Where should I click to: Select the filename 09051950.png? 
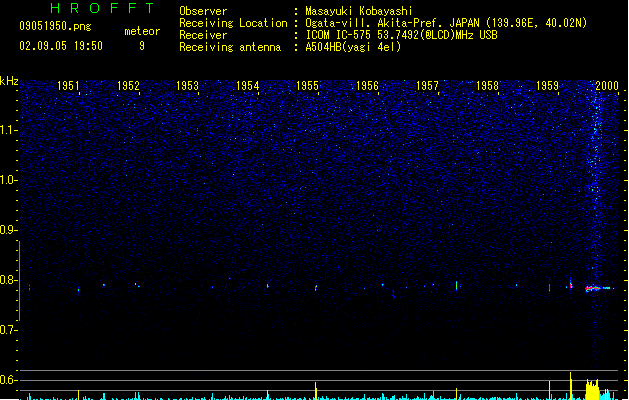(55, 26)
